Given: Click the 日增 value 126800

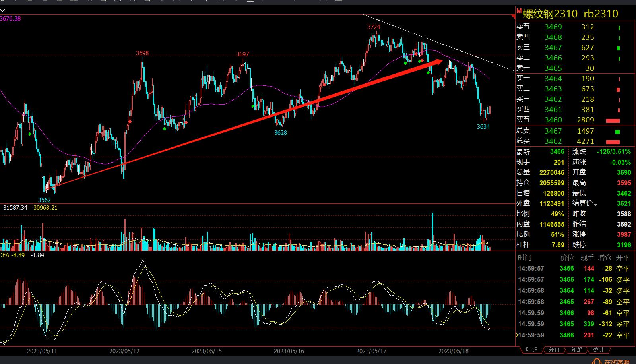Looking at the screenshot, I should pos(554,193).
